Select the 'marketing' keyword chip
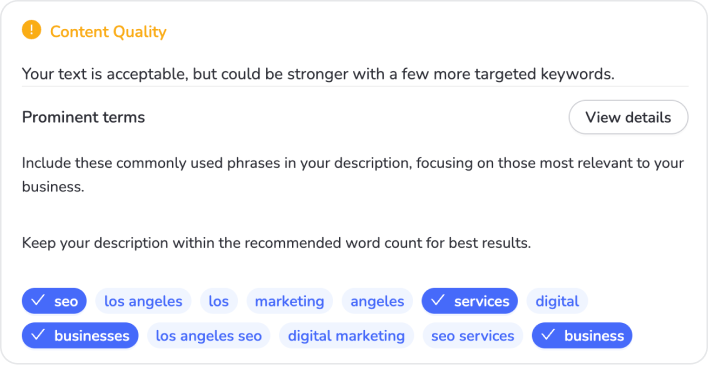The height and width of the screenshot is (365, 708). tap(289, 301)
